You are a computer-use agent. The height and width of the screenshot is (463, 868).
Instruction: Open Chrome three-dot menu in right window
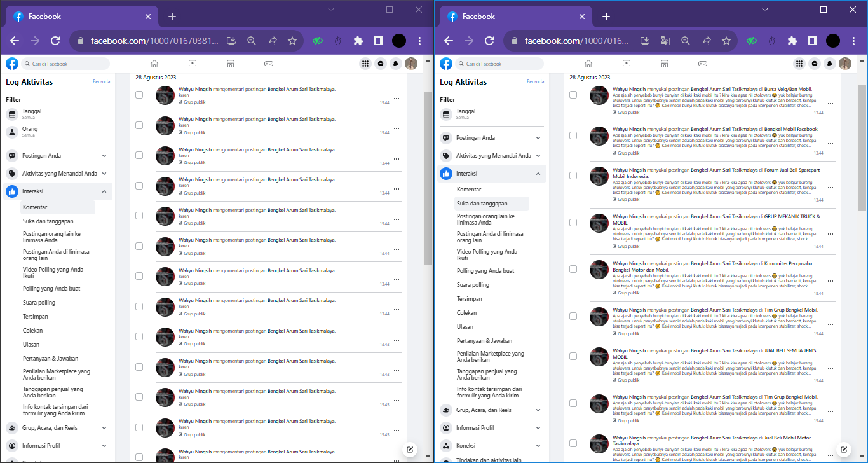pyautogui.click(x=854, y=41)
